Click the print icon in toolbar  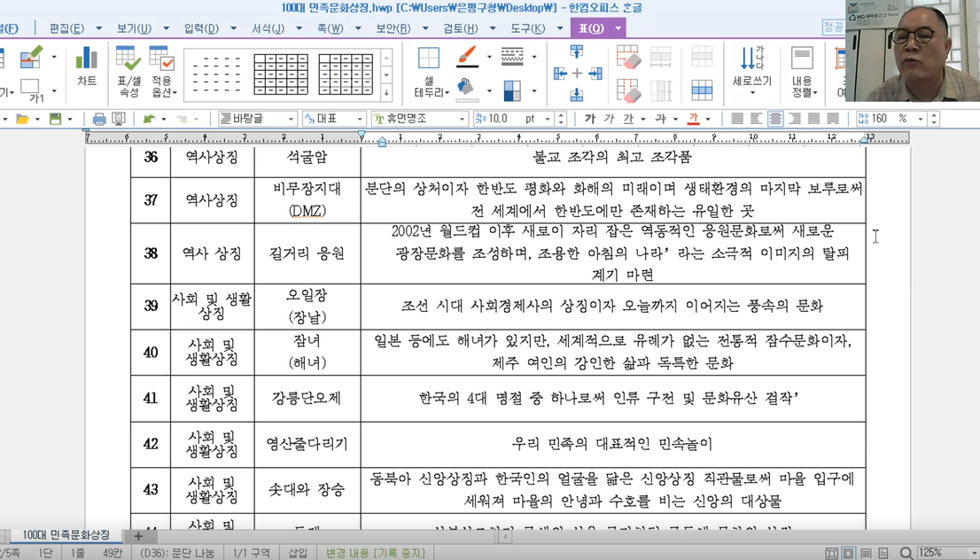(x=99, y=119)
